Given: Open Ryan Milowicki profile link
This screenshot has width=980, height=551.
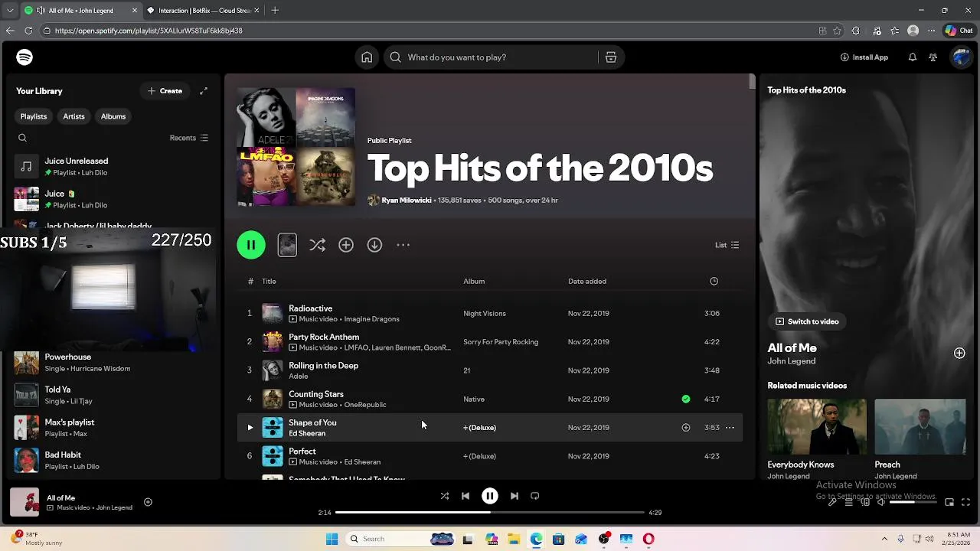Looking at the screenshot, I should pos(407,201).
